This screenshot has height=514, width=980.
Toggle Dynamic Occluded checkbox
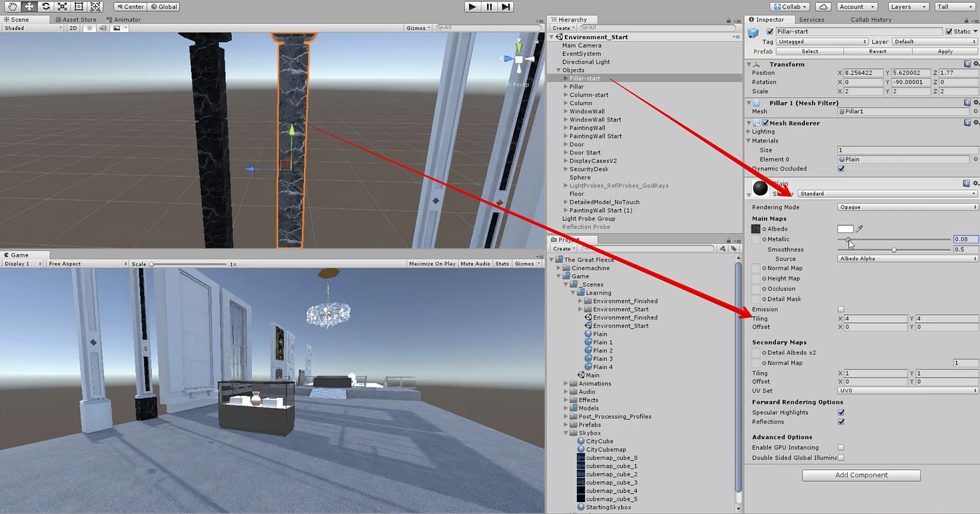841,169
